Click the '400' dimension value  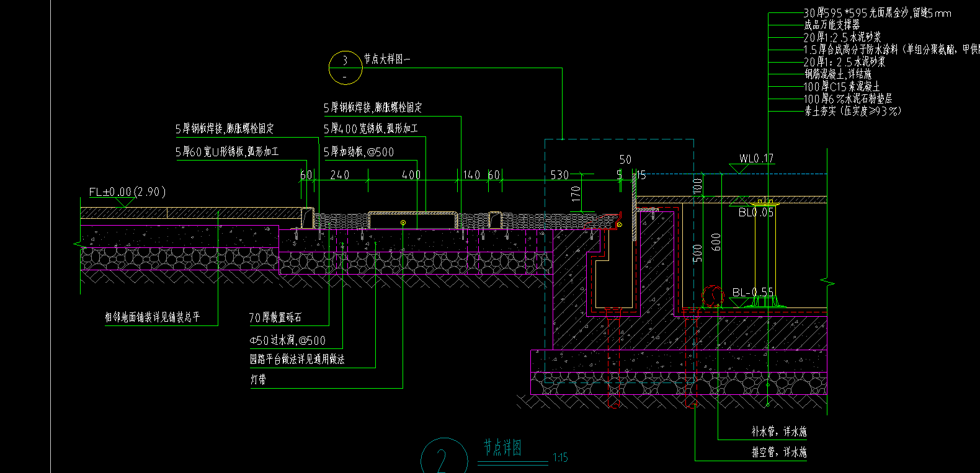point(411,175)
